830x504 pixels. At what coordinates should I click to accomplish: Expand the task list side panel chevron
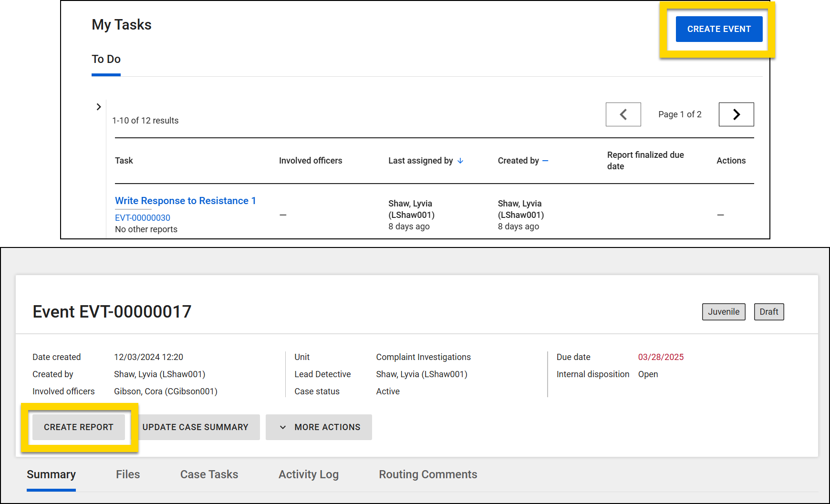pyautogui.click(x=99, y=107)
